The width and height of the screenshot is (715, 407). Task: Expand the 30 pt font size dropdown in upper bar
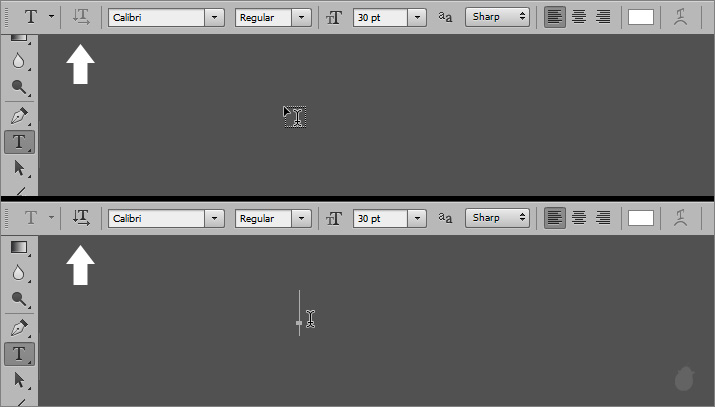[417, 18]
